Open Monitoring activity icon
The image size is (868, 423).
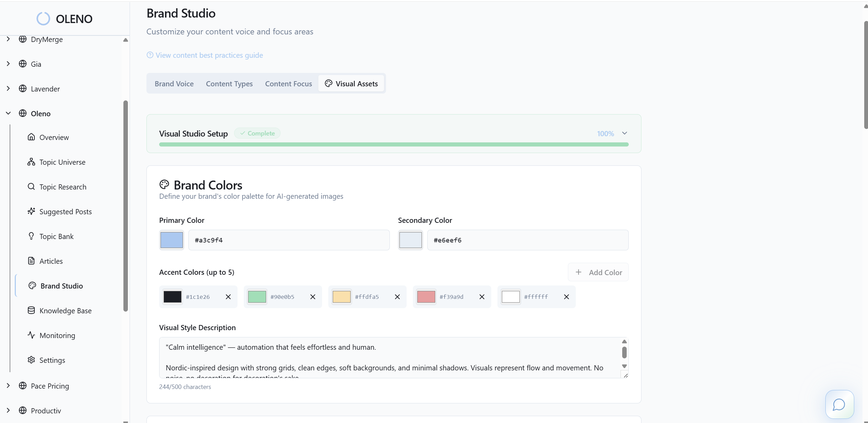[31, 335]
